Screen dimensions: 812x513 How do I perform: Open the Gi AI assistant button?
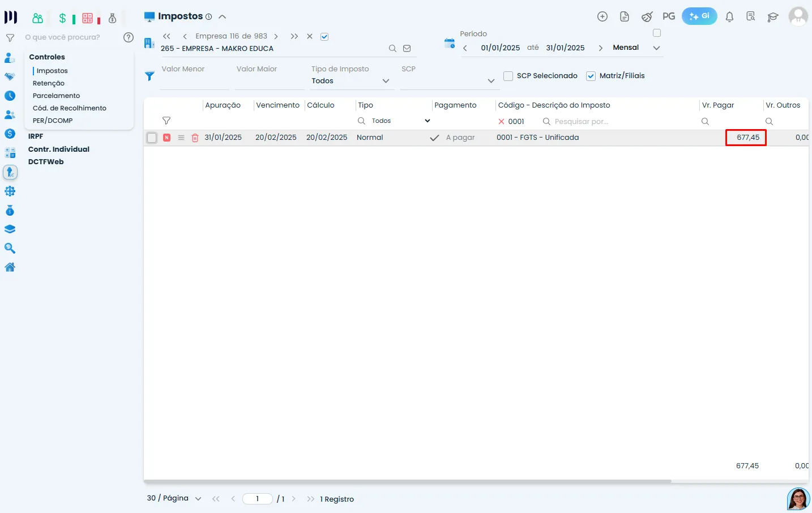(699, 16)
